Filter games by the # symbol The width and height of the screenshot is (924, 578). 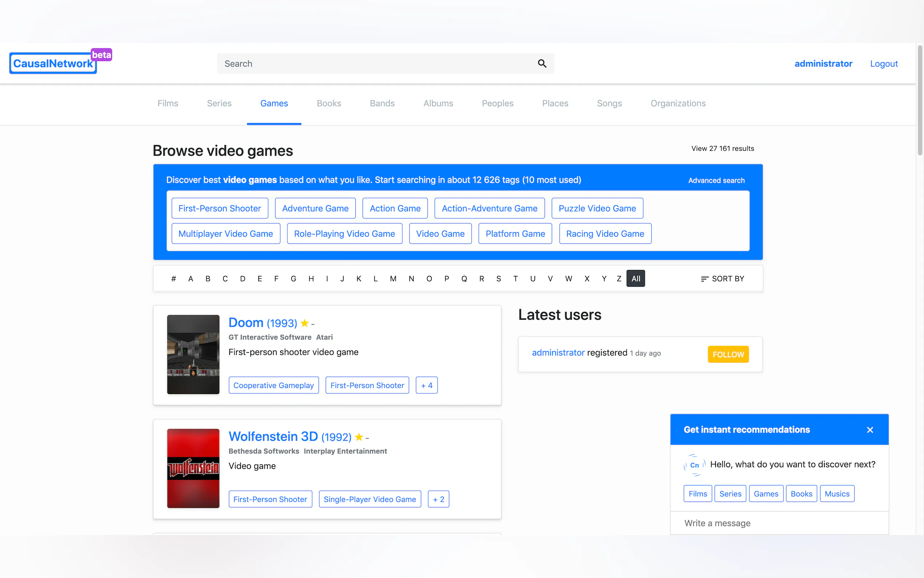pyautogui.click(x=174, y=279)
